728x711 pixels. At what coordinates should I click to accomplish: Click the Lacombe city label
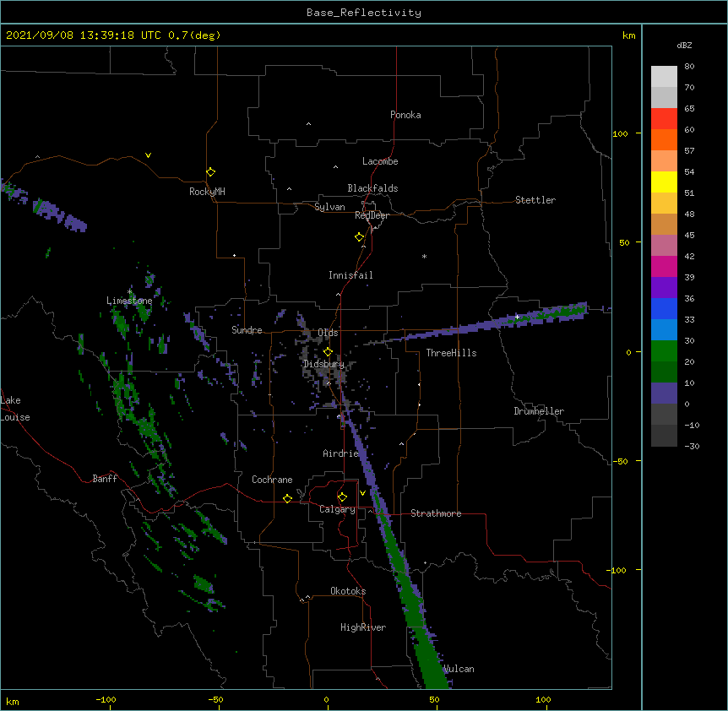tap(380, 161)
